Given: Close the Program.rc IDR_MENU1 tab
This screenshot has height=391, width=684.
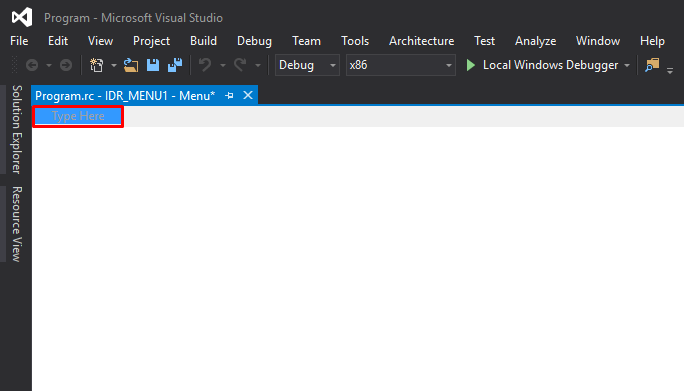Looking at the screenshot, I should click(x=248, y=95).
